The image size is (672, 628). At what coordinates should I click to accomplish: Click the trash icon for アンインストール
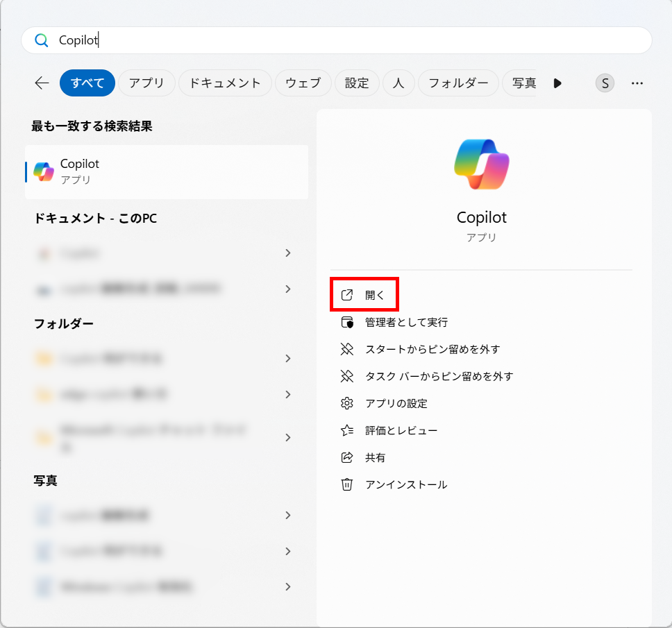[x=346, y=484]
